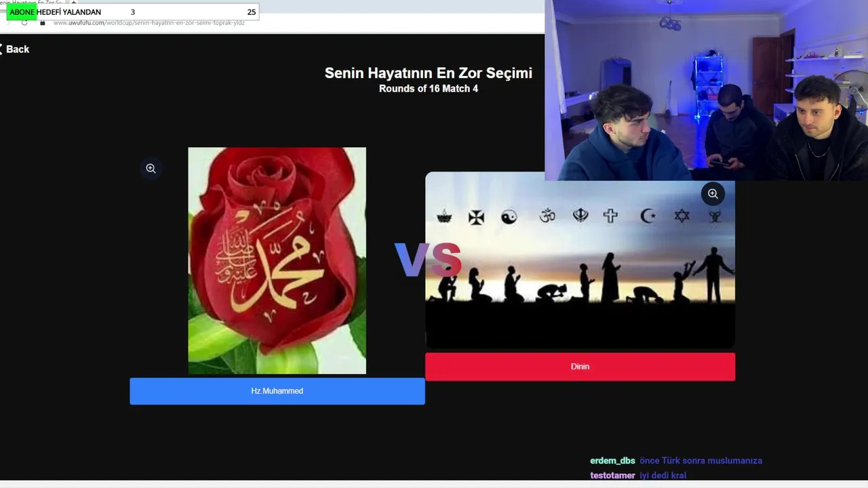Choose the red Dinin button

(x=580, y=367)
